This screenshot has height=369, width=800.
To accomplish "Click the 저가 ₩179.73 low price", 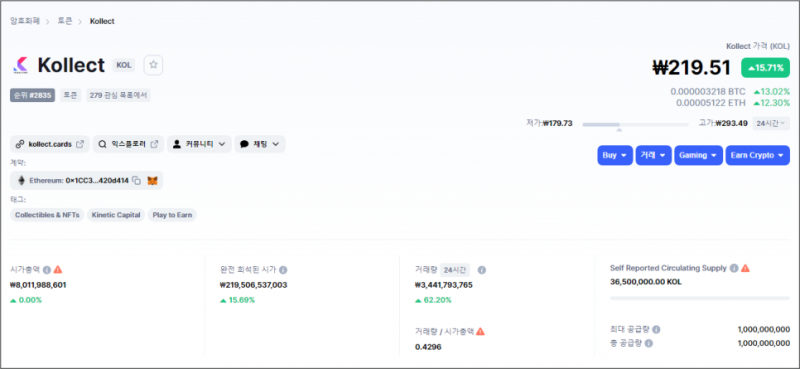I will click(x=549, y=123).
